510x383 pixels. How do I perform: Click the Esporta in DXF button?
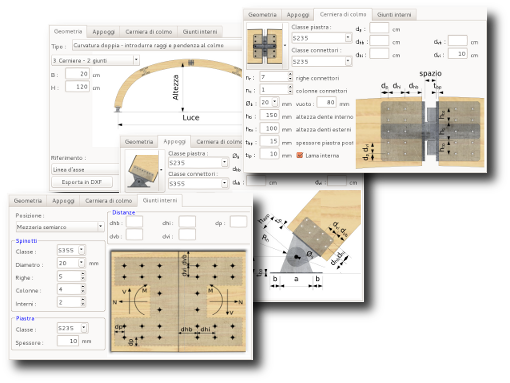tap(82, 182)
